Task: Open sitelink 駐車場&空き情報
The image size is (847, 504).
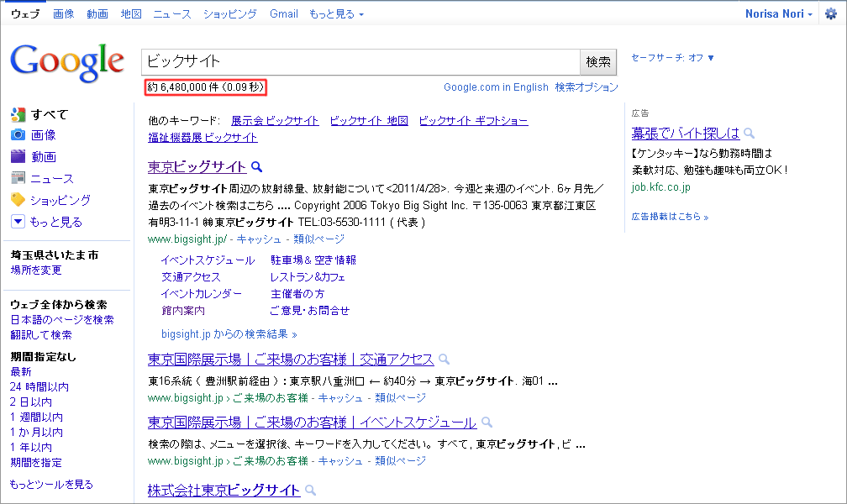Action: [313, 260]
